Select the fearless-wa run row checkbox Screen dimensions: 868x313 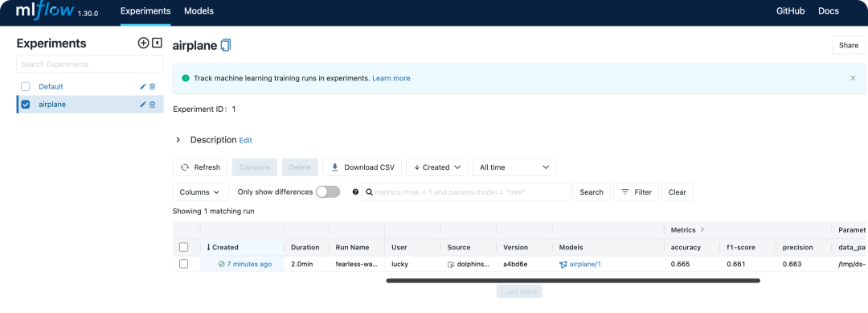(x=184, y=264)
